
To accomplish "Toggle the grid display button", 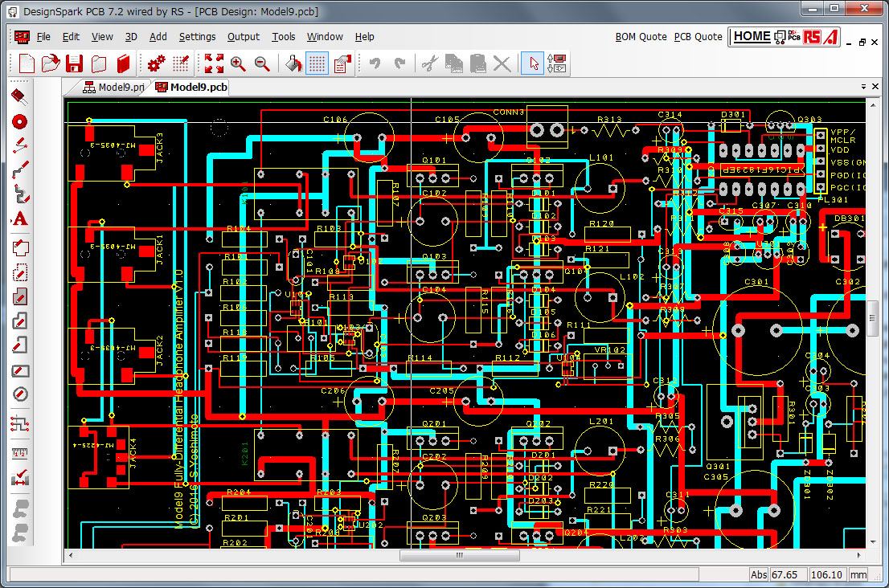I will (317, 64).
